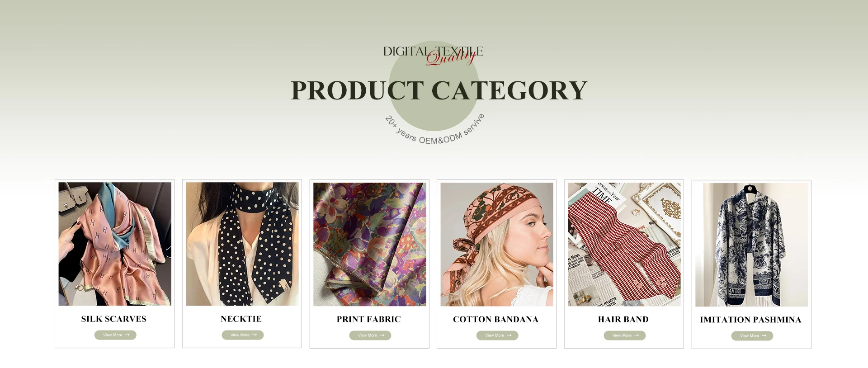The height and width of the screenshot is (368, 868).
Task: Click the HAIR BAND category title
Action: pyautogui.click(x=623, y=320)
